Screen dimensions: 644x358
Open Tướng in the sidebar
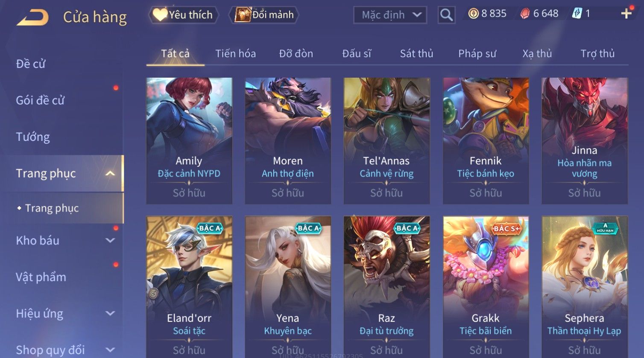[x=33, y=137]
